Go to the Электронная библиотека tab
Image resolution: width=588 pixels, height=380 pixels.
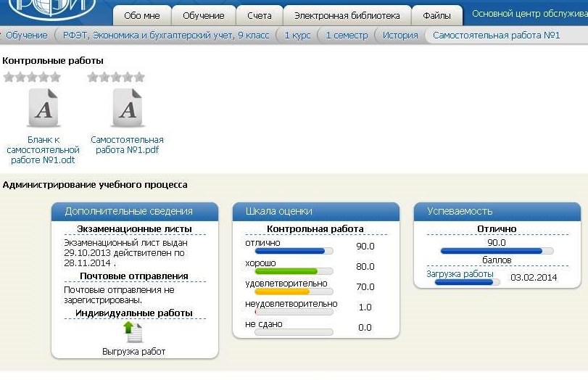point(347,15)
